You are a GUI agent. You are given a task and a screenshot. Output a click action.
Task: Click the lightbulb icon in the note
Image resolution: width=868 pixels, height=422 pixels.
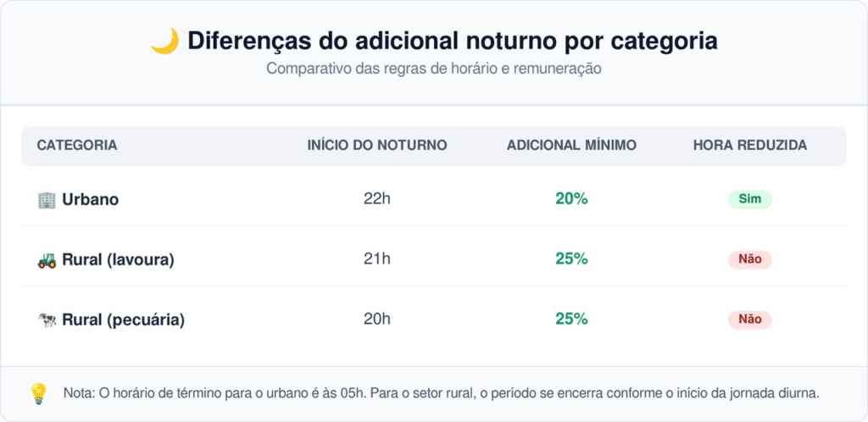coord(38,394)
